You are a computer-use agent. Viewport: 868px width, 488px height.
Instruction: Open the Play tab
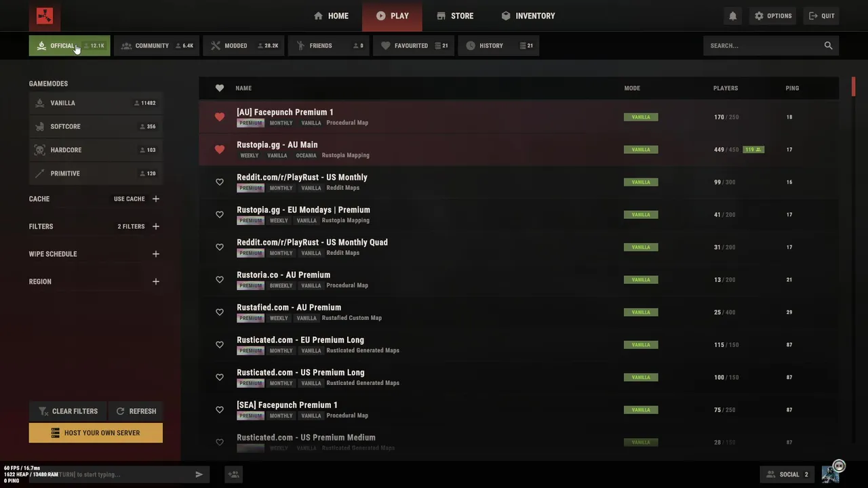tap(392, 16)
